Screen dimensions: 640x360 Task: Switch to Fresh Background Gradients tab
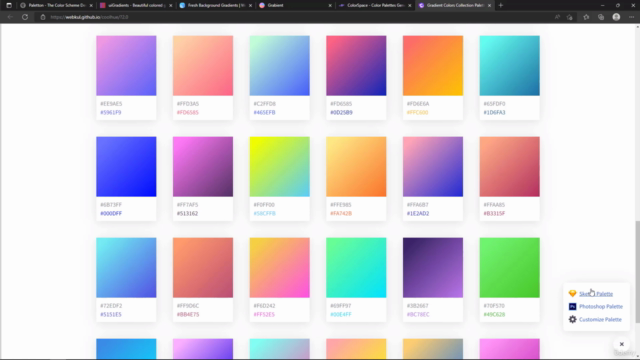pos(216,5)
